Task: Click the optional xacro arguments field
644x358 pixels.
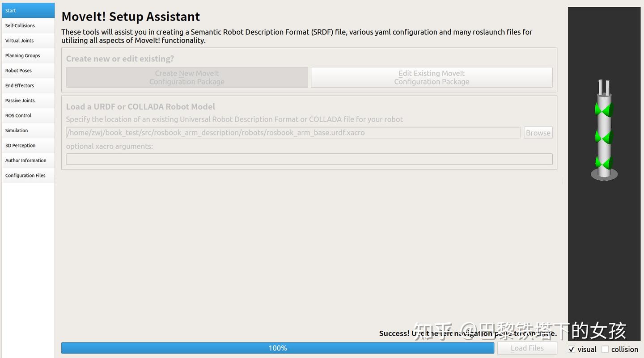Action: [x=309, y=159]
